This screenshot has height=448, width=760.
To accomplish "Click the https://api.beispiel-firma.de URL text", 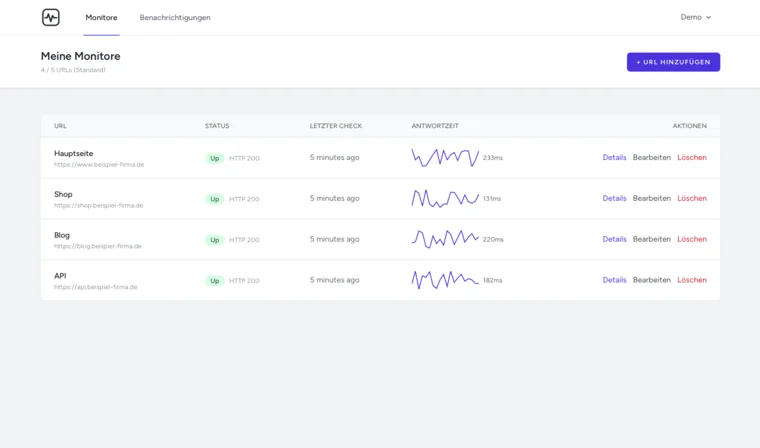I will point(95,287).
